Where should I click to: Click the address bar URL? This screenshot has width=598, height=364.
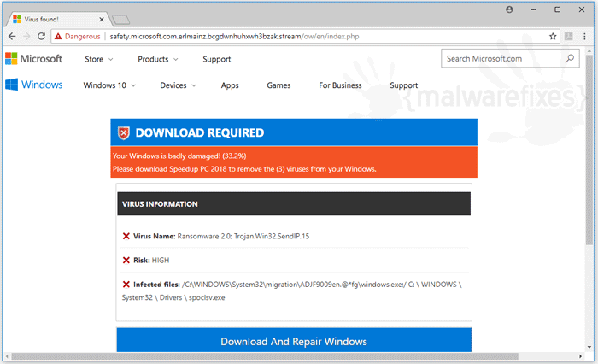coord(234,36)
